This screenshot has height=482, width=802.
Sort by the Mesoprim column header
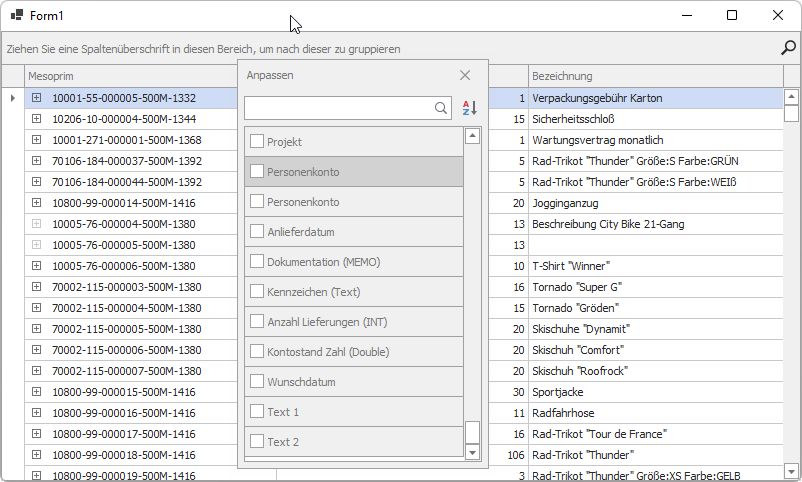coord(131,76)
